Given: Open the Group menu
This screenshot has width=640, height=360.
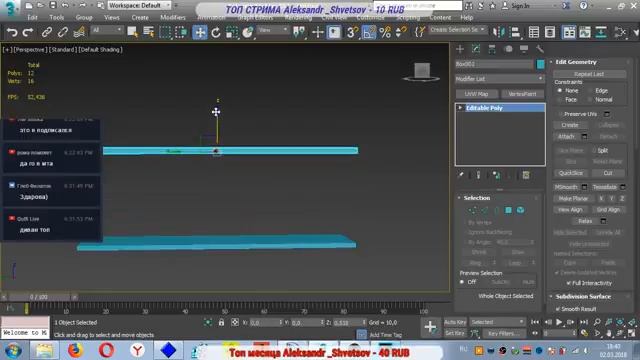Looking at the screenshot, I should 84,18.
